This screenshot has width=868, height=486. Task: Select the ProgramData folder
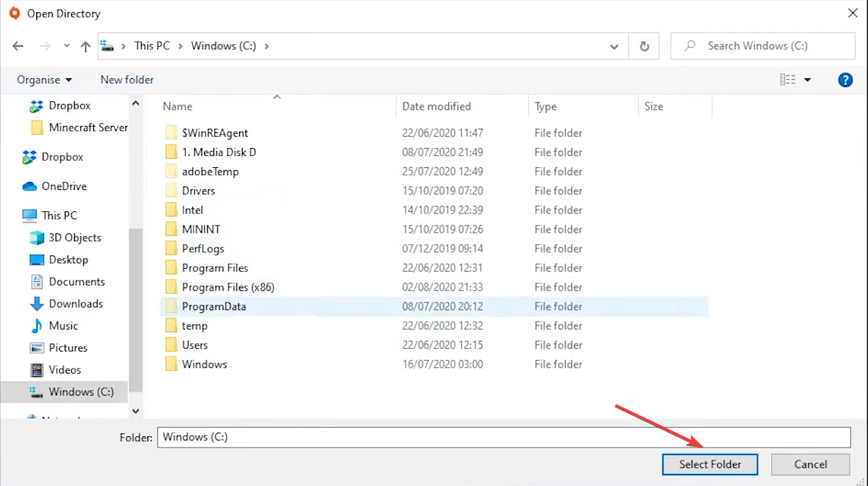click(x=213, y=306)
